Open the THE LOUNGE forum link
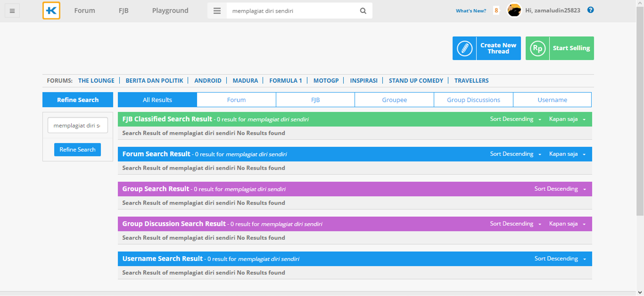This screenshot has height=296, width=644. pos(96,80)
